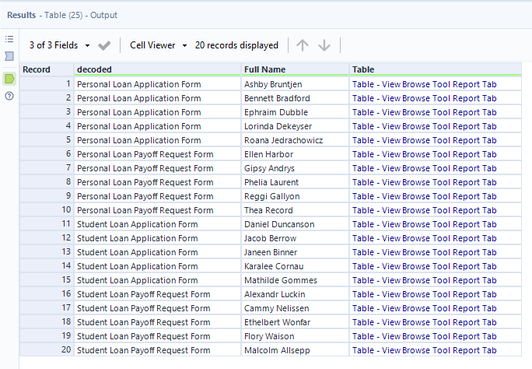Open Table link for Gipsy Andrys row
This screenshot has width=532, height=369.
[424, 168]
